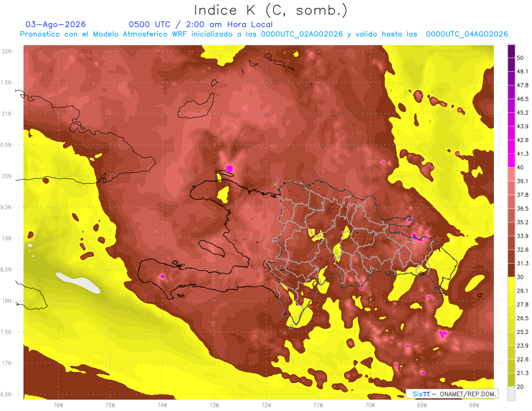Click the "43.9" value on the color scale
Viewport: 532px width, 411px height.
(522, 126)
